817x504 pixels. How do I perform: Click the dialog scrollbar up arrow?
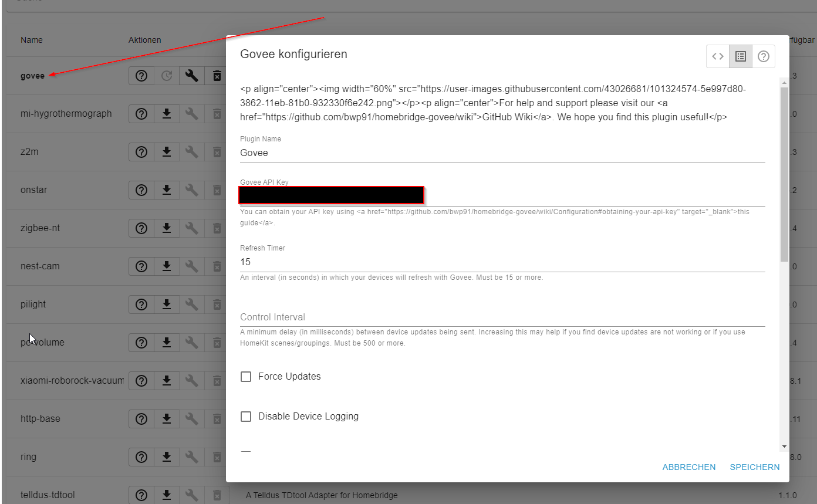coord(785,83)
